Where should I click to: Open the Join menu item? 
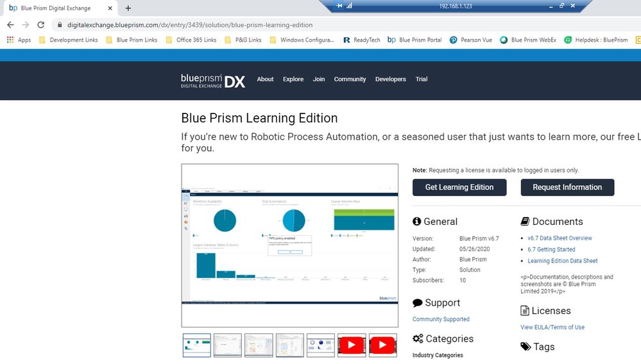(x=319, y=79)
